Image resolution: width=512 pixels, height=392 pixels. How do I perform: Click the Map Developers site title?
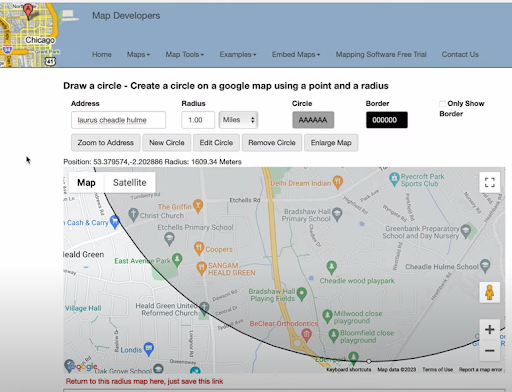point(126,16)
